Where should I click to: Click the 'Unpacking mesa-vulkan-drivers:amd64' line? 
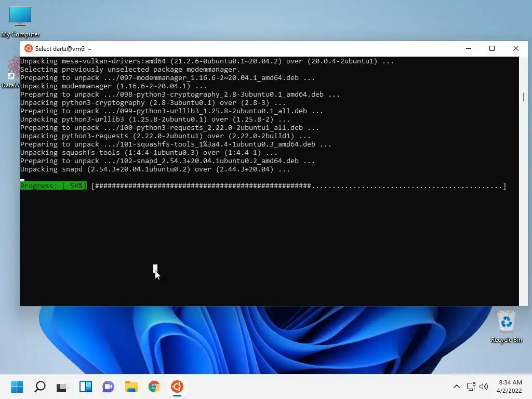pos(207,61)
